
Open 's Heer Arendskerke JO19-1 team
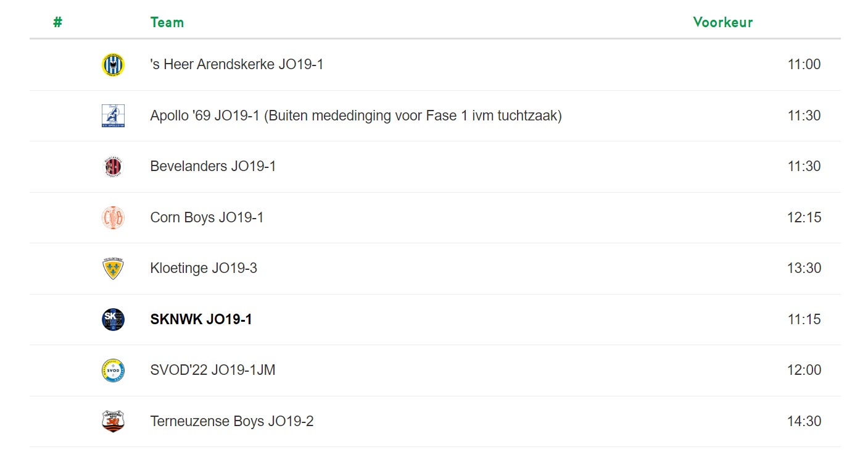point(237,64)
